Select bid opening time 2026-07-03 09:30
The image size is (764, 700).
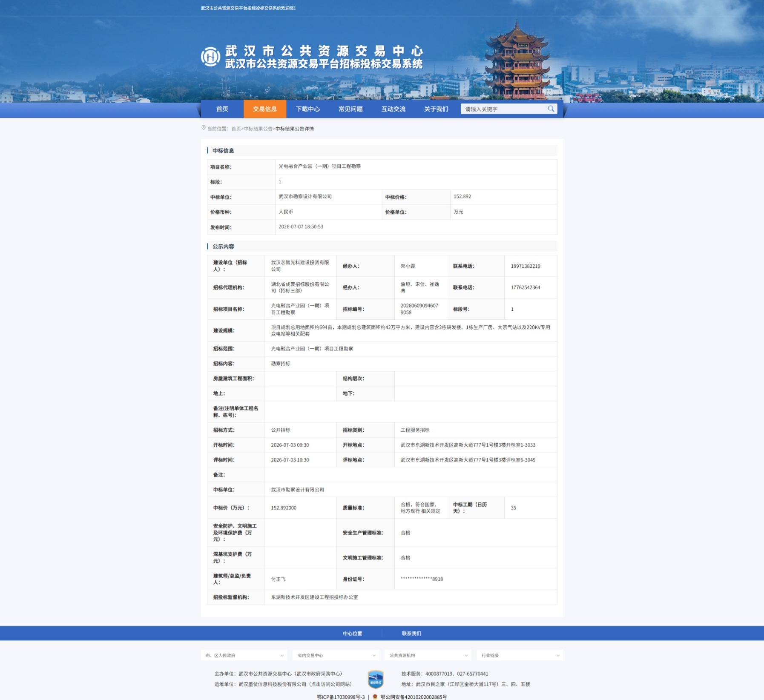290,445
